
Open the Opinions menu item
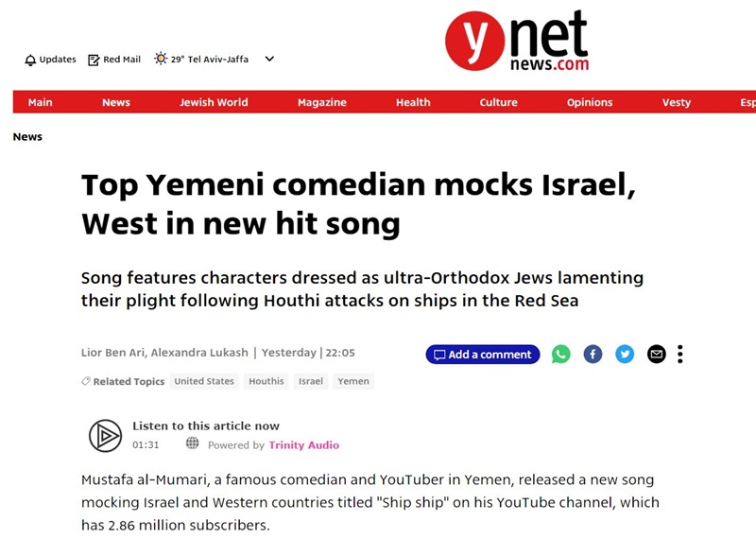pyautogui.click(x=590, y=102)
